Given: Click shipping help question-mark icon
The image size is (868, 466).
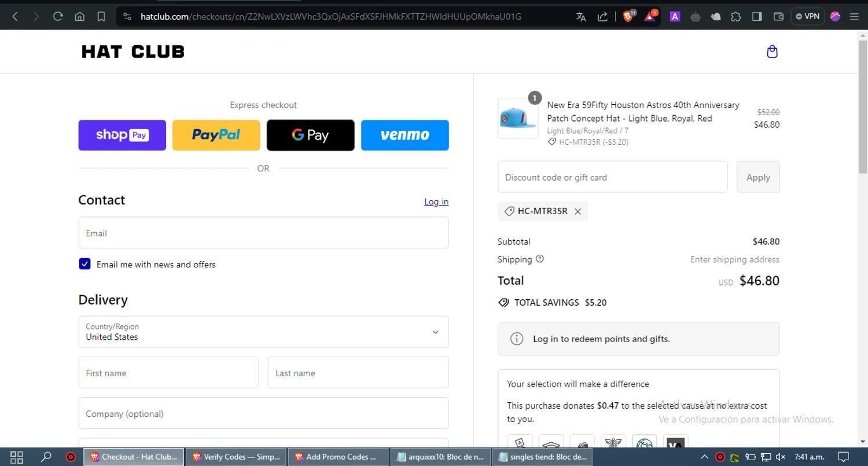Looking at the screenshot, I should (540, 259).
